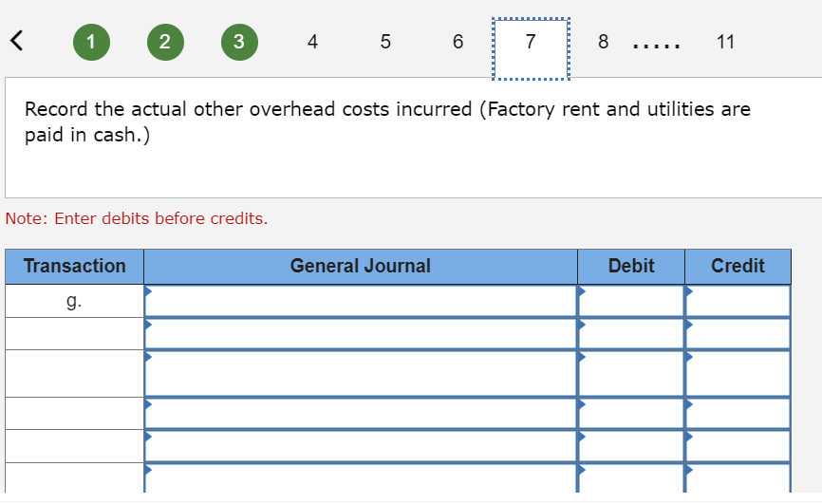Screen dimensions: 822x504
Task: Click the second row Credit field
Action: 738,333
